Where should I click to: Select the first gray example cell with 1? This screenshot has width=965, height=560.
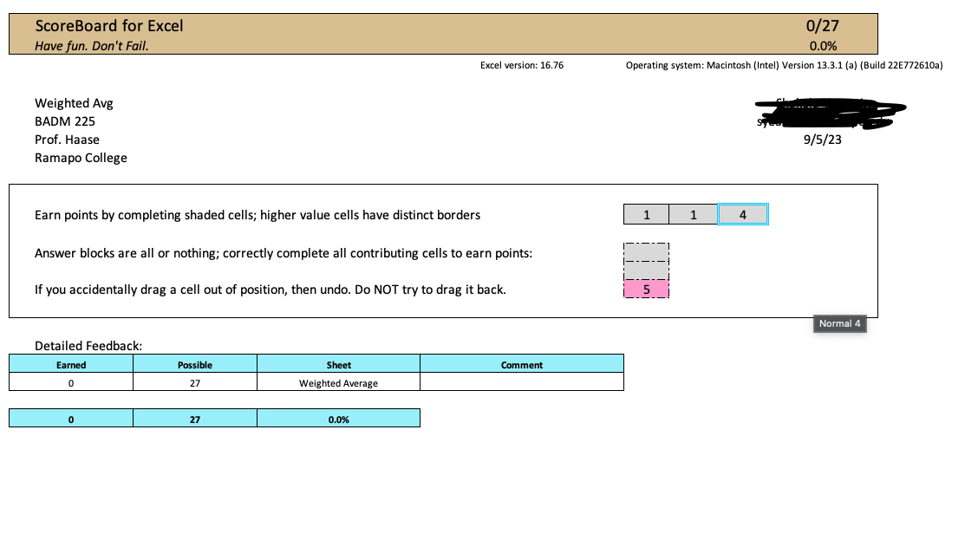click(646, 215)
